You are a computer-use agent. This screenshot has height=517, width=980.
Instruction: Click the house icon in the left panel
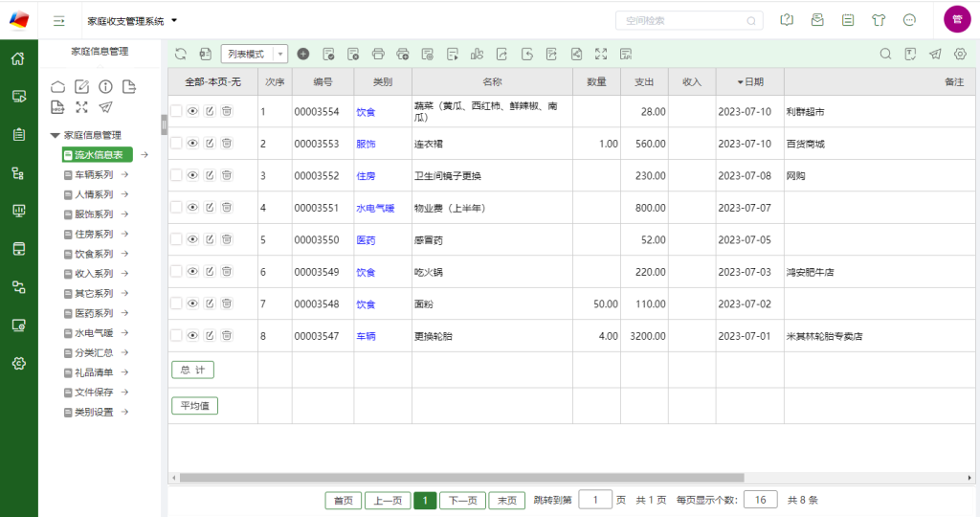(x=57, y=87)
